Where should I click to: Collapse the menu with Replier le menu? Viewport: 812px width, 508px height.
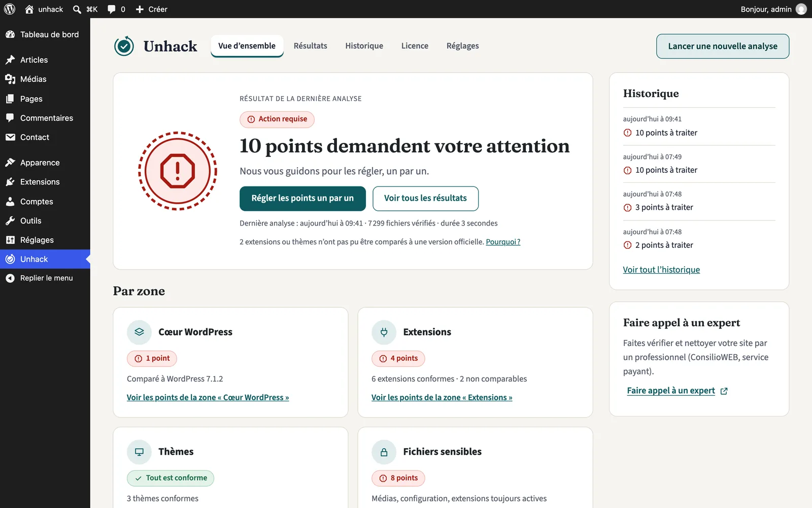click(45, 278)
